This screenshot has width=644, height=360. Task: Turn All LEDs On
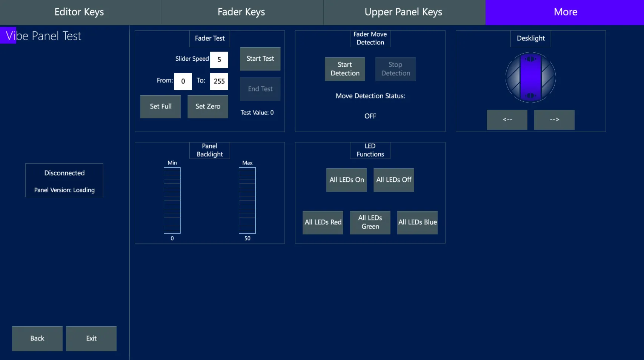(346, 180)
